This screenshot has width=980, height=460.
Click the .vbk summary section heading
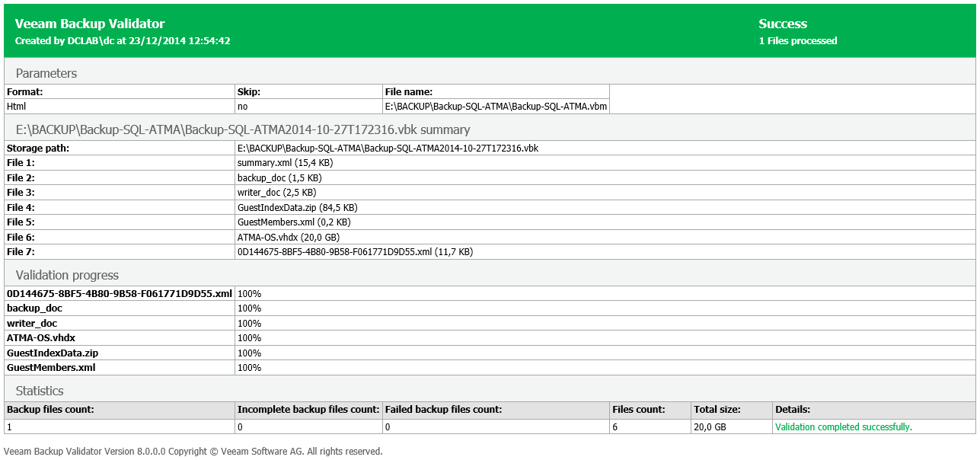click(243, 129)
